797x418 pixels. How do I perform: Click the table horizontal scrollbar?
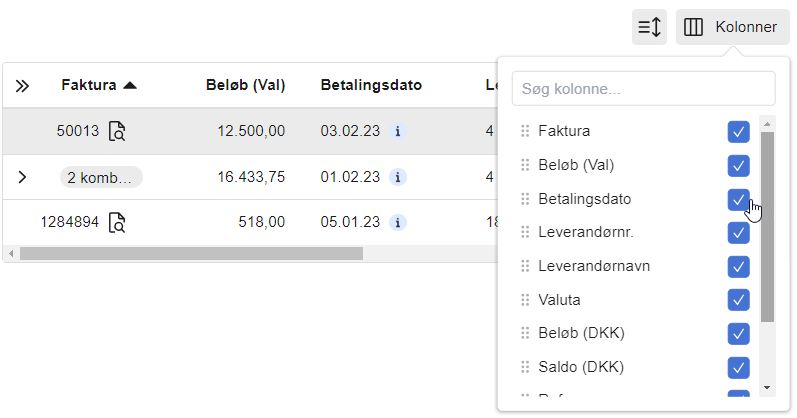pyautogui.click(x=190, y=253)
